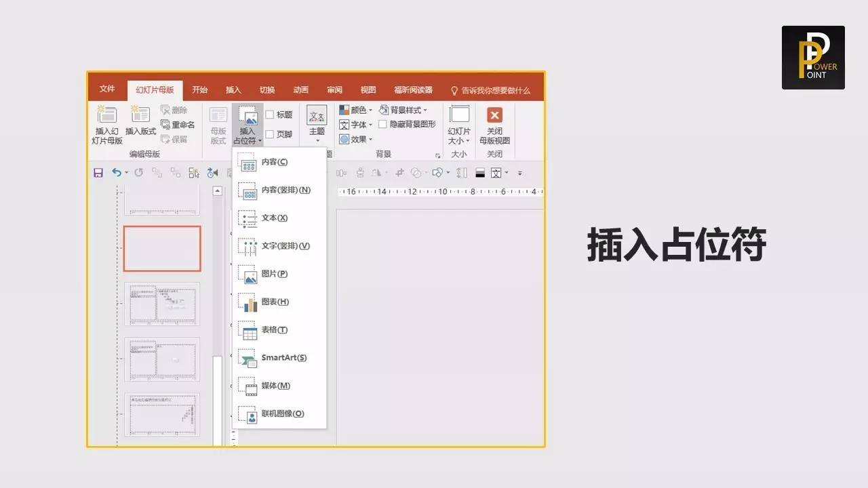Image resolution: width=868 pixels, height=488 pixels.
Task: Click 告诉我你想要做什么 search box
Action: click(x=490, y=90)
